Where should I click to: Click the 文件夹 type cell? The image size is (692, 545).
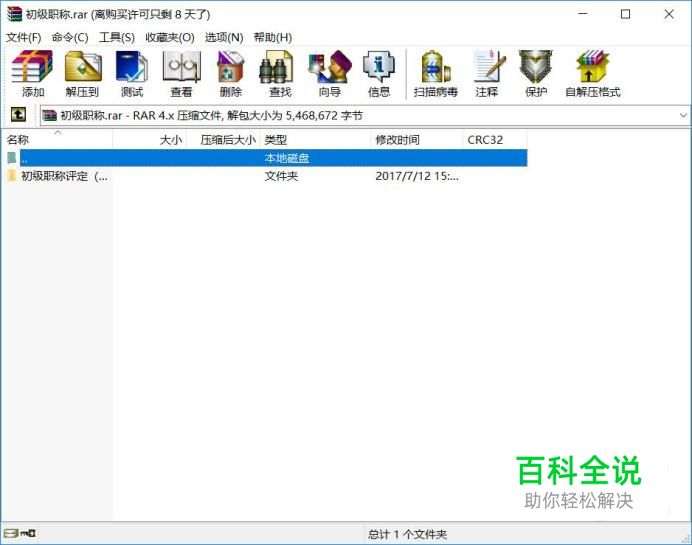pos(281,176)
